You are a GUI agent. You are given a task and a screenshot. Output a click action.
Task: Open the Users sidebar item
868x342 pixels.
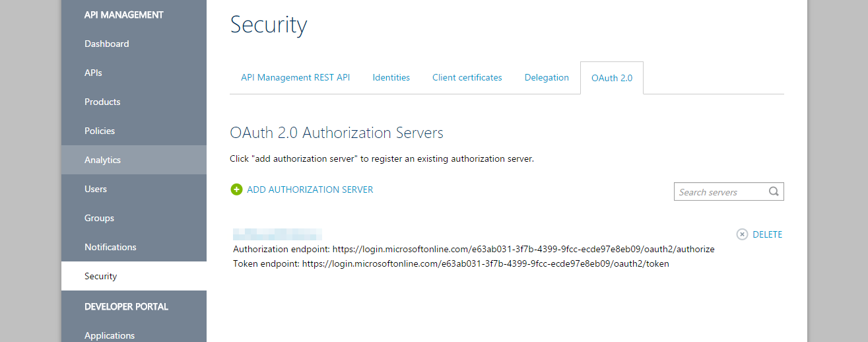tap(96, 189)
